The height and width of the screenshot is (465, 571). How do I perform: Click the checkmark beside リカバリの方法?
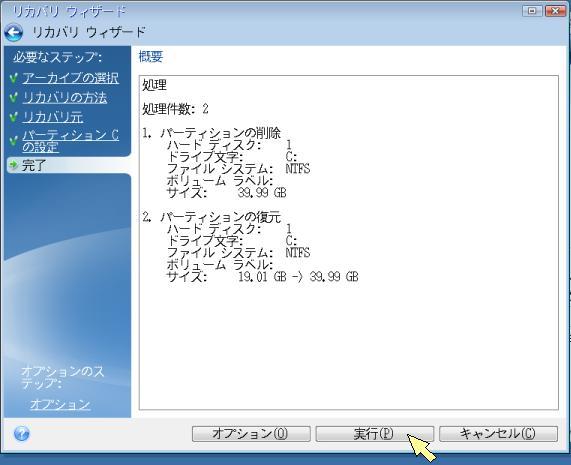click(x=13, y=98)
